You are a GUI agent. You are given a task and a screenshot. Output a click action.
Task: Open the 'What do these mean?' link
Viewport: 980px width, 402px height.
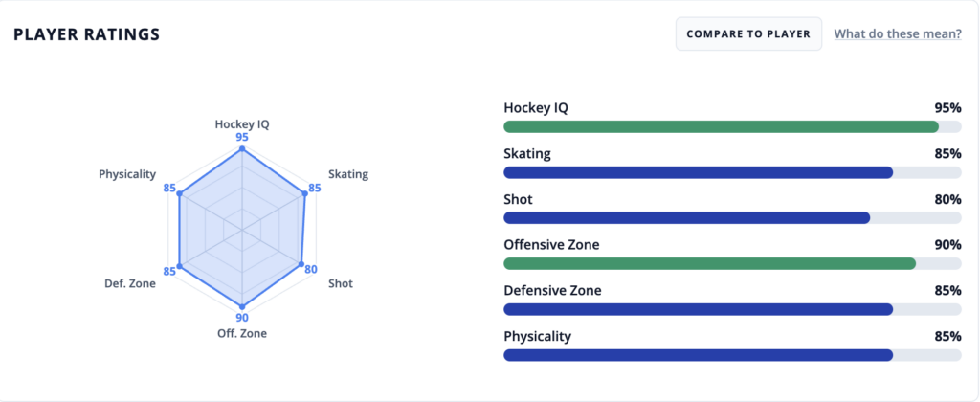click(898, 33)
